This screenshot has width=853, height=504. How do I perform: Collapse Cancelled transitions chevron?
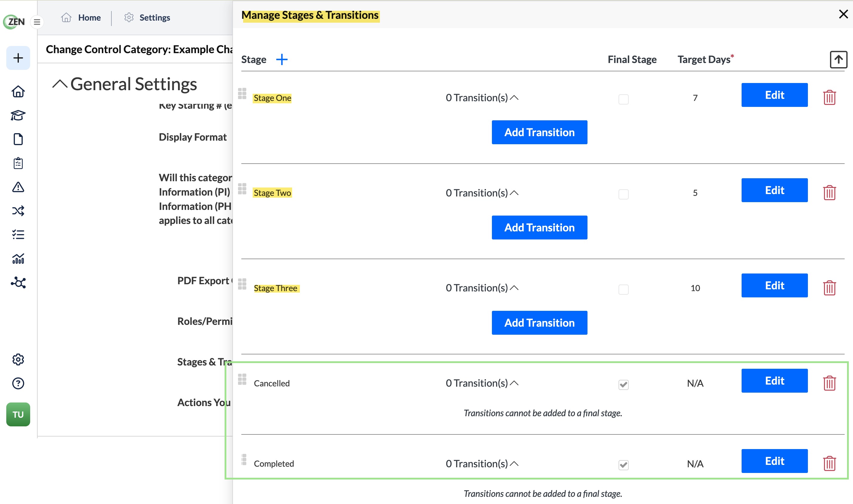[x=514, y=383]
